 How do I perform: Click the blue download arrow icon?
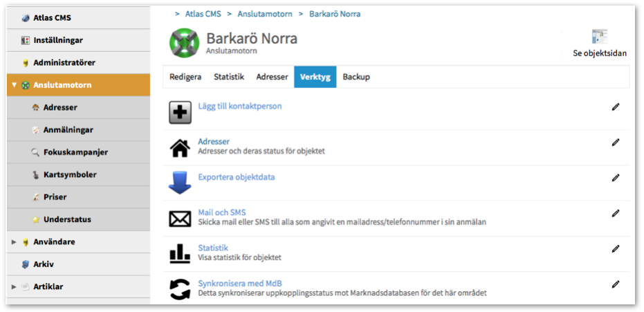[x=181, y=183]
